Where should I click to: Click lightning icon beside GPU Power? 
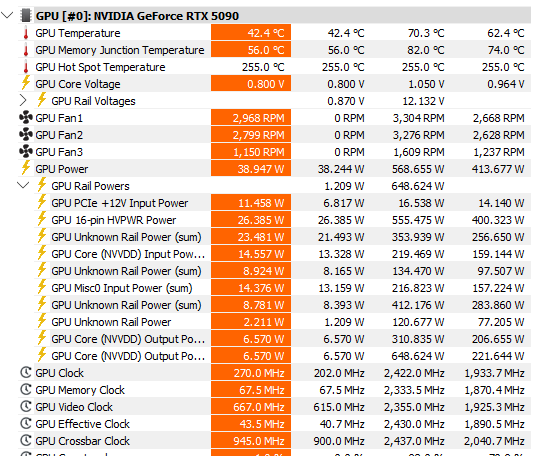tap(25, 168)
